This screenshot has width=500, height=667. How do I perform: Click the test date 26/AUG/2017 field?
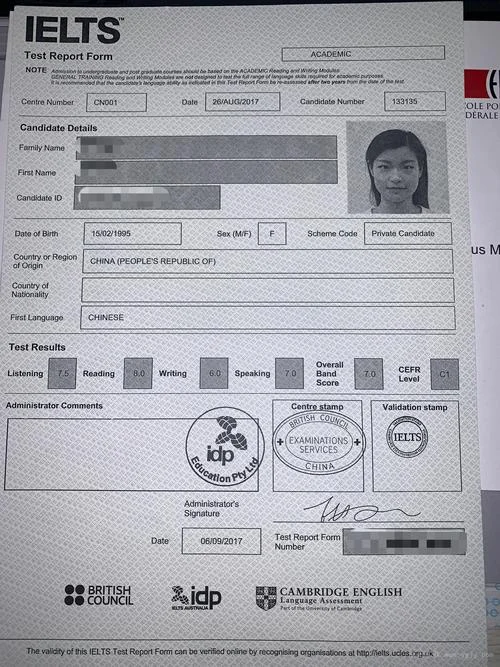pos(243,102)
